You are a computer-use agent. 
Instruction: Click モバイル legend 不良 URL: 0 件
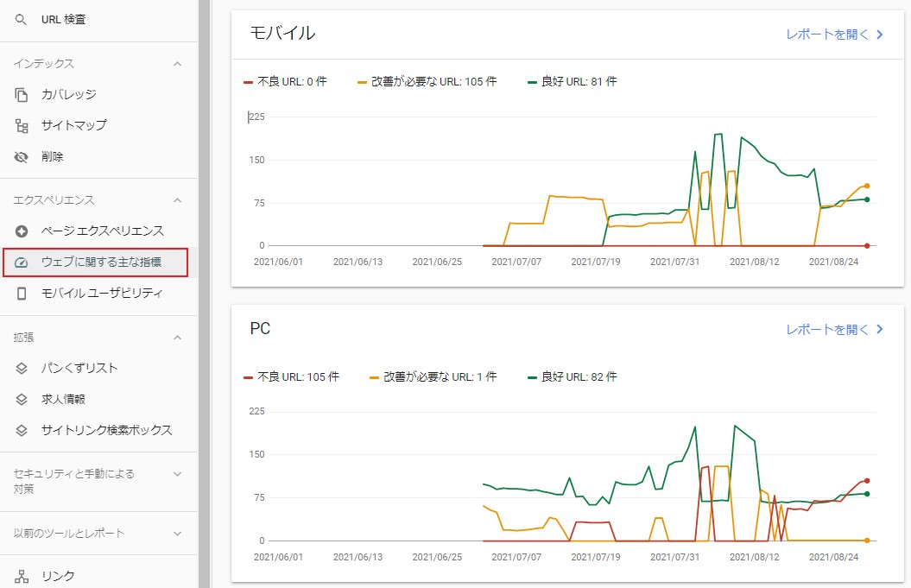click(285, 82)
